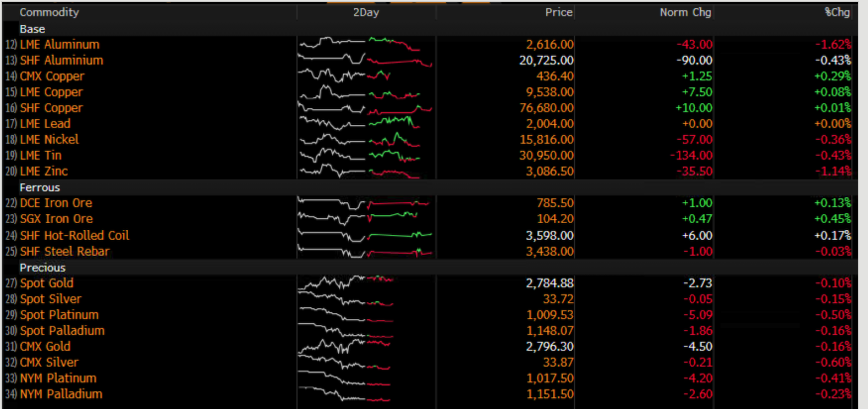Click LME Zinc percent change -1.14%

833,172
